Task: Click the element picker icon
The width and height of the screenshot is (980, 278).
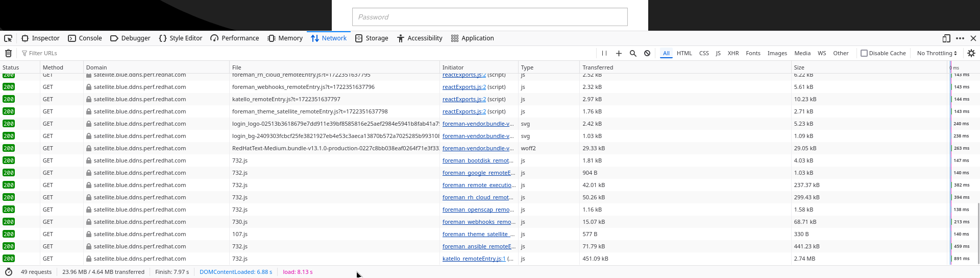Action: click(x=8, y=38)
